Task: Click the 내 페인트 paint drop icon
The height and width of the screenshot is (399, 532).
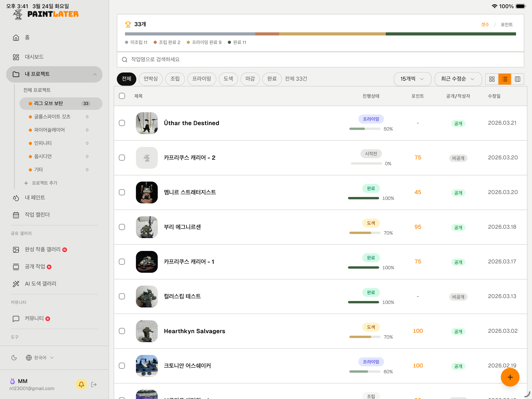Action: click(16, 198)
